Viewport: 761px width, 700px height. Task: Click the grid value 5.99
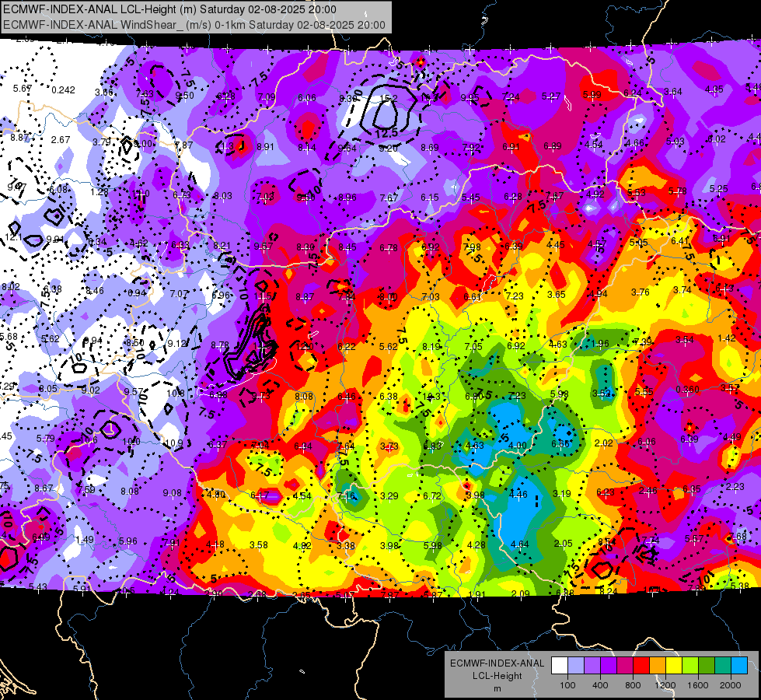click(x=592, y=94)
